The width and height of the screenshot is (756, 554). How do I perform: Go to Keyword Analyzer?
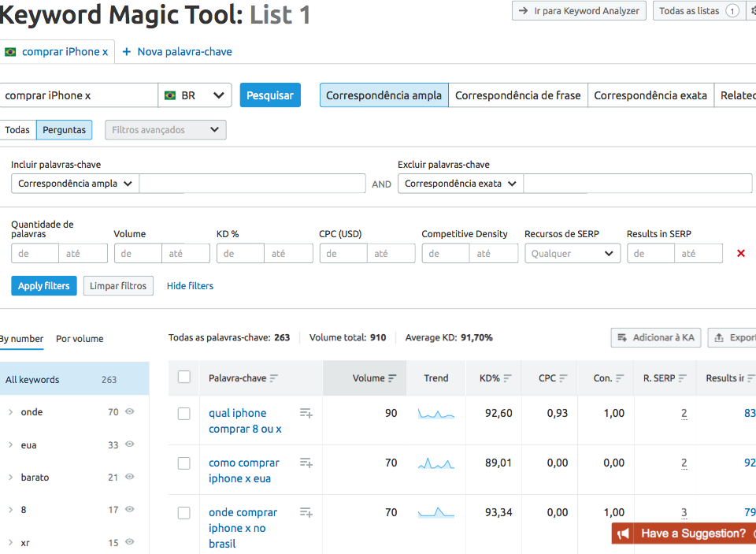[579, 10]
